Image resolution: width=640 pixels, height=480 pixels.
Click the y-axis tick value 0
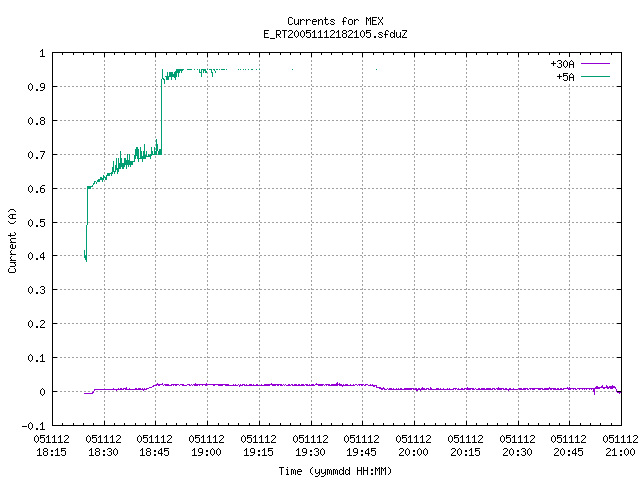tap(42, 392)
